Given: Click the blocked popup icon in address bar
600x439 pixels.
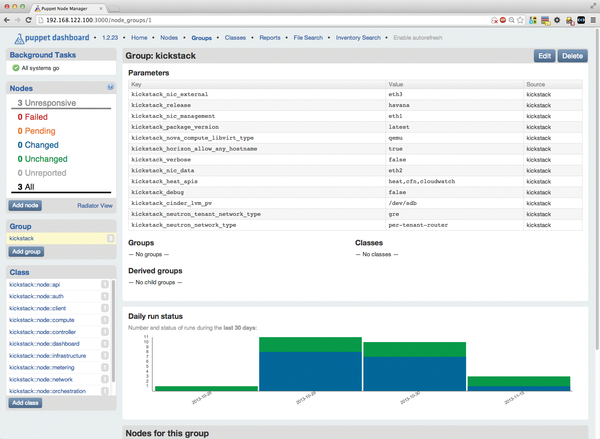Looking at the screenshot, I should click(494, 20).
